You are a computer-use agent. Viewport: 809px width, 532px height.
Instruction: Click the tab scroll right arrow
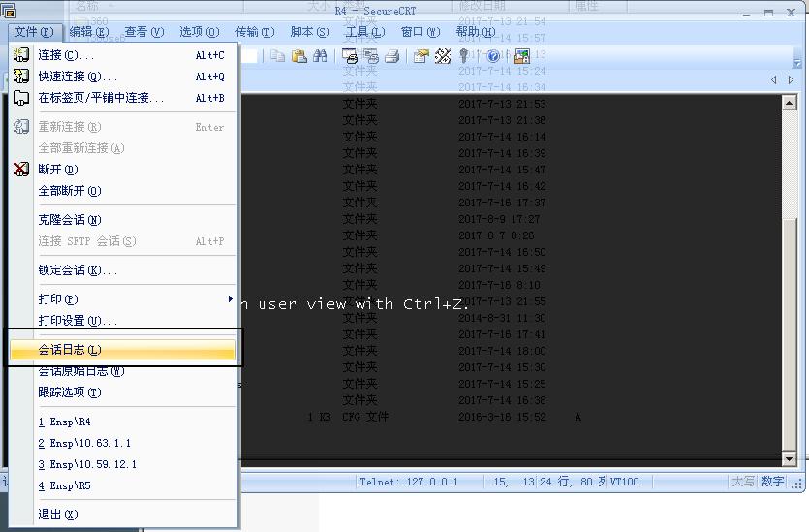tap(792, 80)
